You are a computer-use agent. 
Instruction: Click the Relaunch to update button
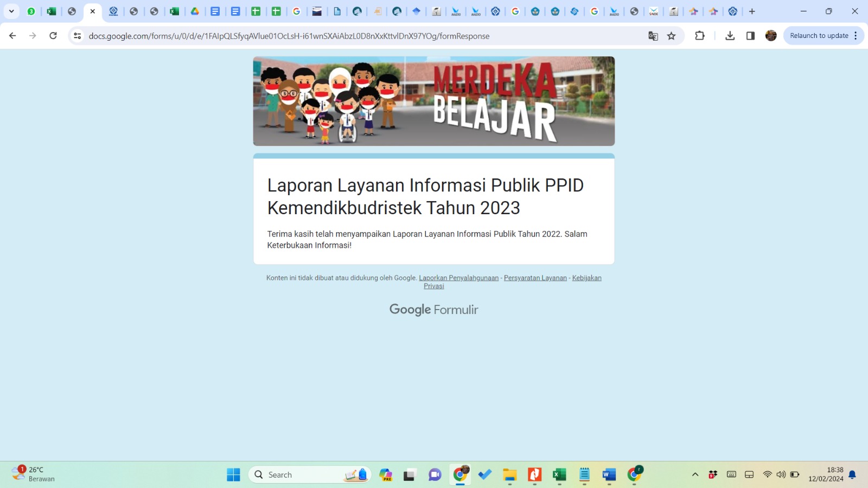click(819, 36)
